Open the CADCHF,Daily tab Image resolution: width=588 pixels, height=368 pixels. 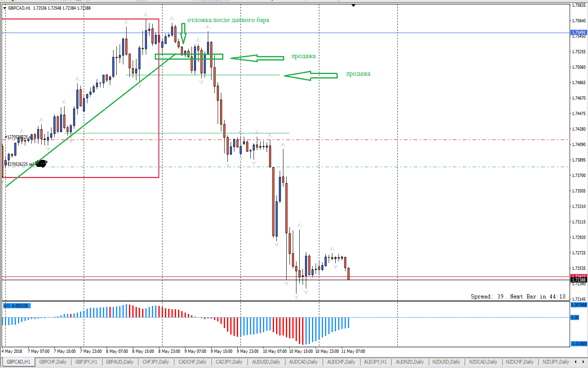tap(192, 362)
